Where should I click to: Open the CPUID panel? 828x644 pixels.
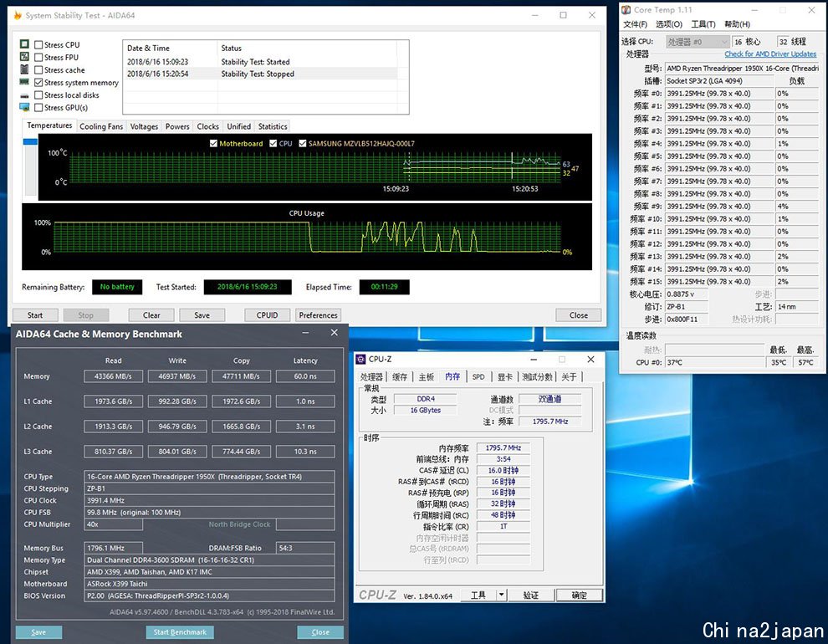point(267,315)
